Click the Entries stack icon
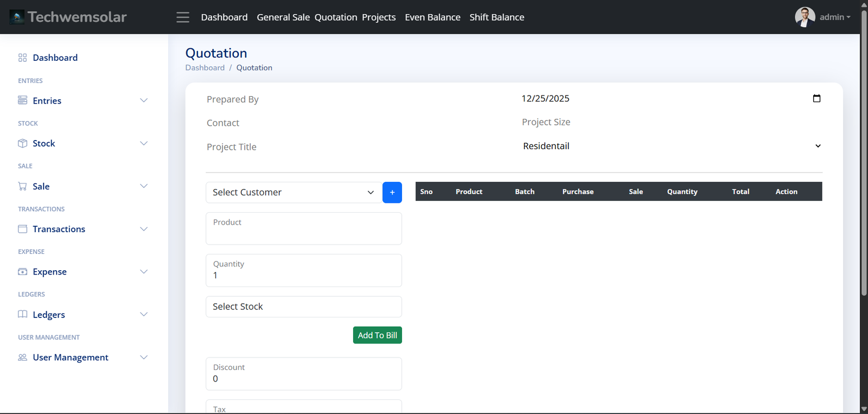This screenshot has height=414, width=868. (x=22, y=100)
